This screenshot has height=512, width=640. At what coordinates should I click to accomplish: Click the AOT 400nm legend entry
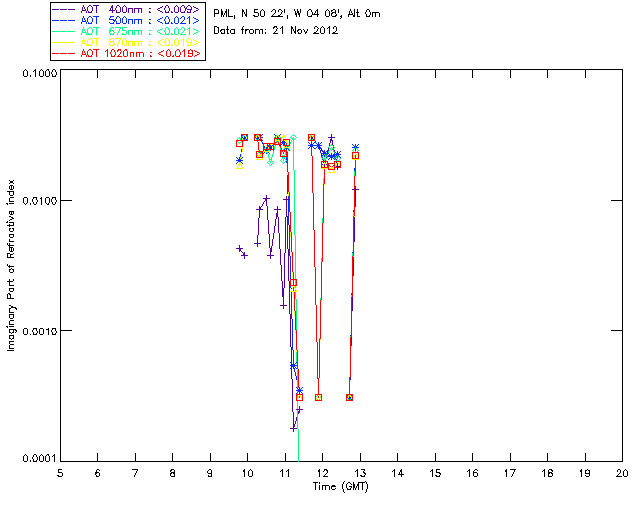coord(127,9)
